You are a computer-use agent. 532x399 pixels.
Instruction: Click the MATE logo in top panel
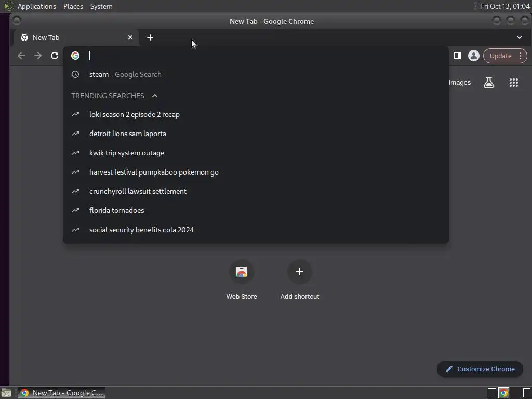(9, 6)
